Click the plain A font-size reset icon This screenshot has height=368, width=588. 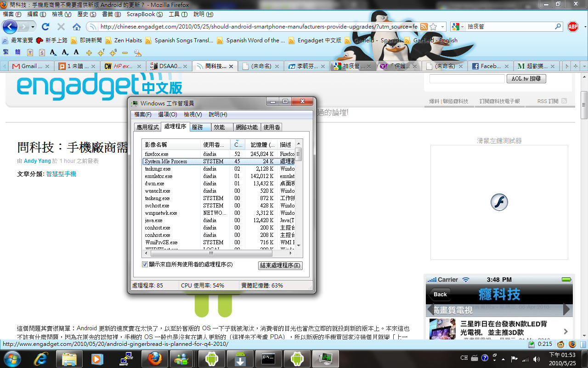(x=76, y=52)
